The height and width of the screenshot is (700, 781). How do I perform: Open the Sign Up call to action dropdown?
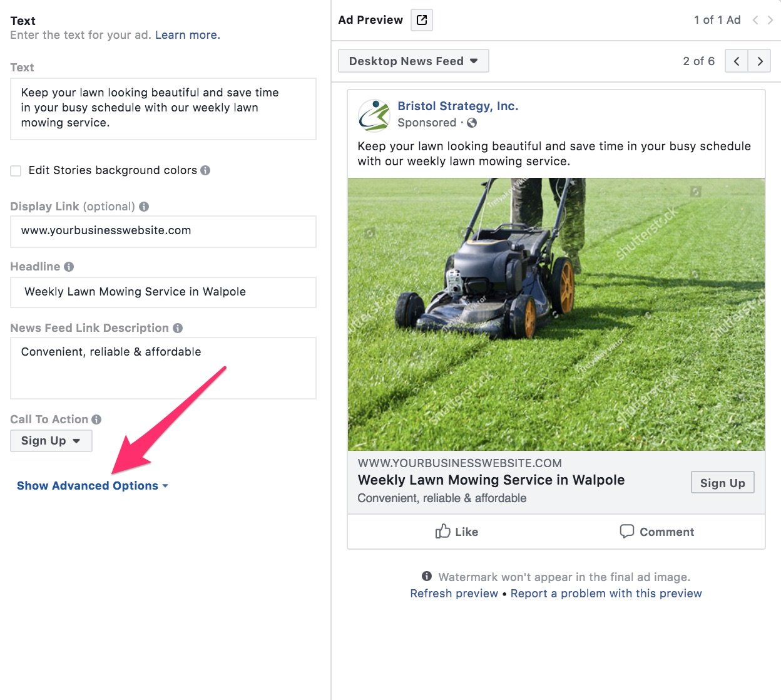coord(51,440)
